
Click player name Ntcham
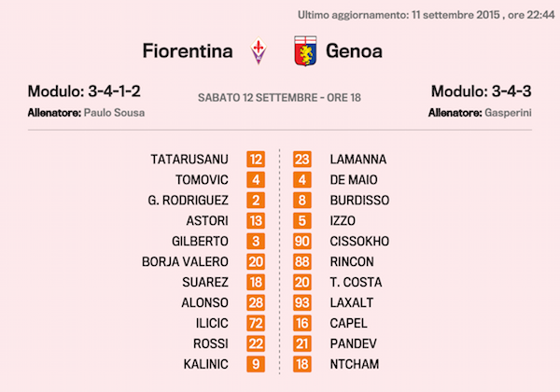(x=355, y=364)
